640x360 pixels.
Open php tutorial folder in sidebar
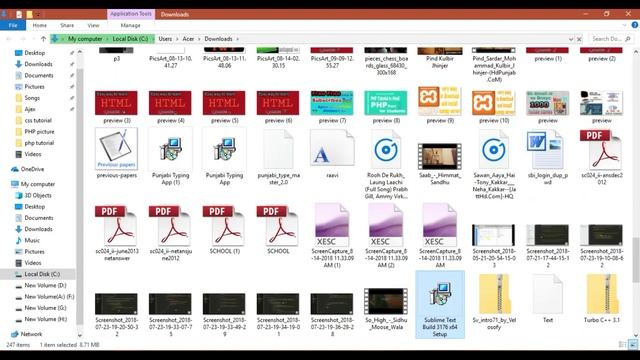coord(39,143)
